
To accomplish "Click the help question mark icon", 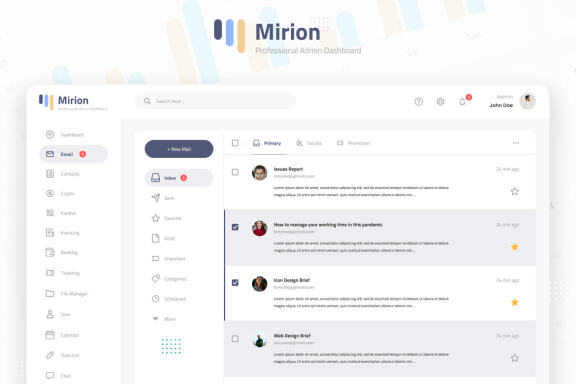I will 418,101.
